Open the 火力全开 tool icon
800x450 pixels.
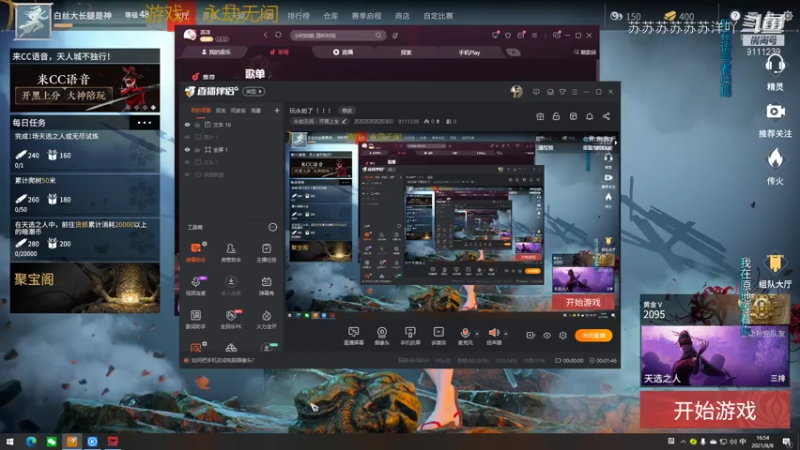tap(266, 319)
